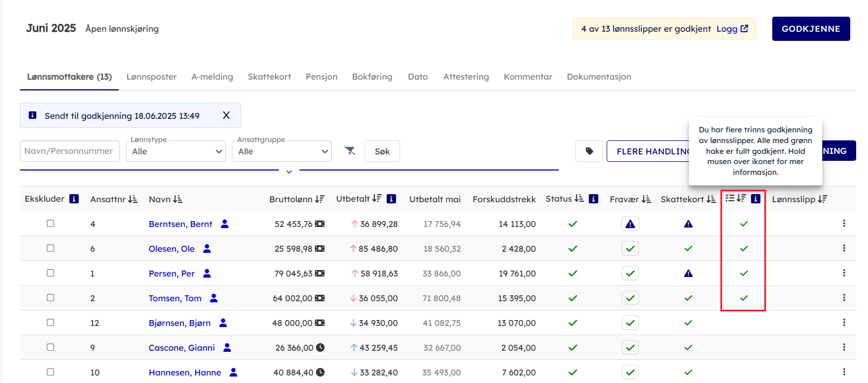The height and width of the screenshot is (383, 868).
Task: Click the tag icon button
Action: click(589, 151)
